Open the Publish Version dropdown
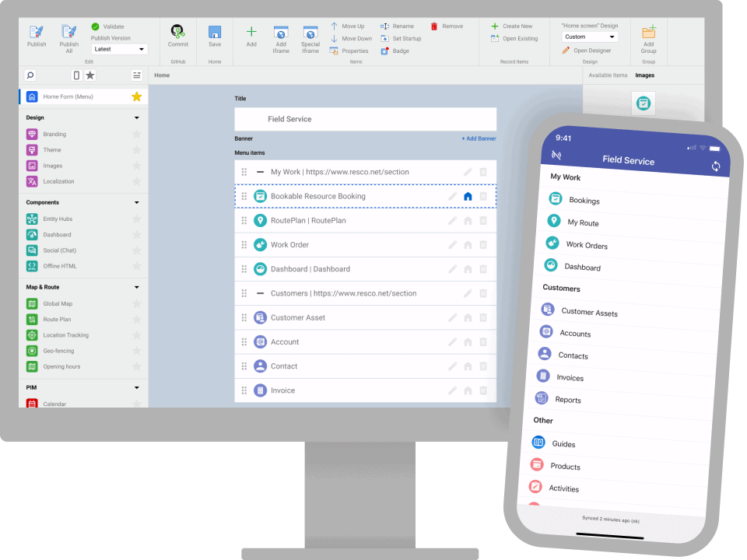747x560 pixels. [x=119, y=49]
